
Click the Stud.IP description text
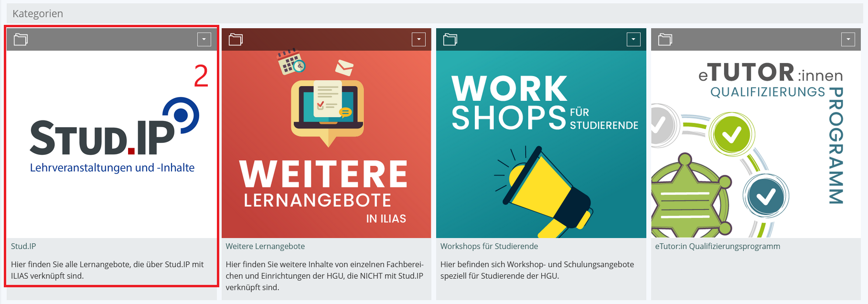(107, 270)
